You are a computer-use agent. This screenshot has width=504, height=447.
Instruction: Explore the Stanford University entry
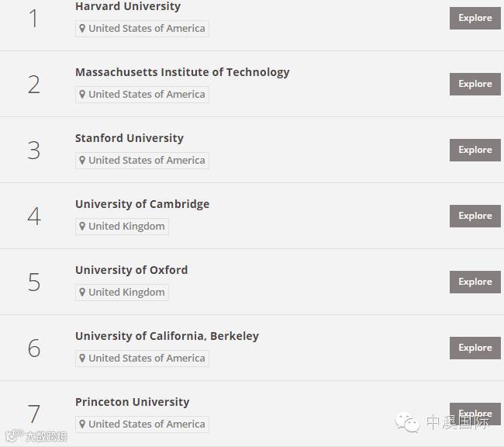pos(475,150)
